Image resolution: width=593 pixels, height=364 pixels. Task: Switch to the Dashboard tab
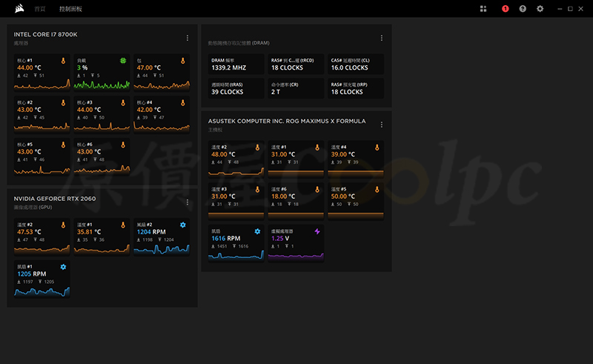pos(70,9)
